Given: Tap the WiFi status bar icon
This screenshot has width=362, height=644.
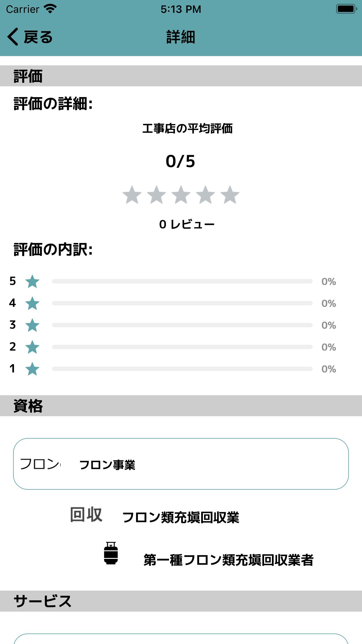Looking at the screenshot, I should 50,9.
